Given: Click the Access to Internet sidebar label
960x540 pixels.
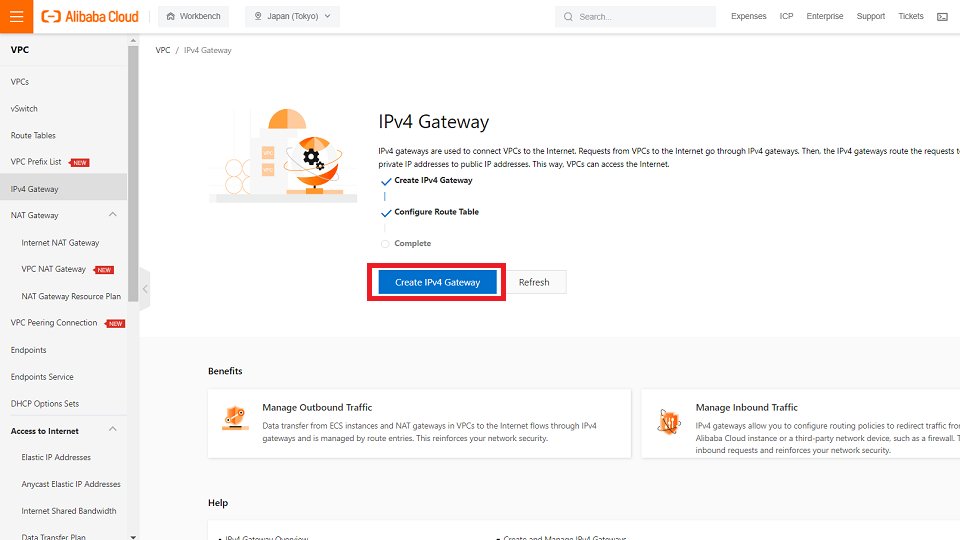Looking at the screenshot, I should [45, 431].
